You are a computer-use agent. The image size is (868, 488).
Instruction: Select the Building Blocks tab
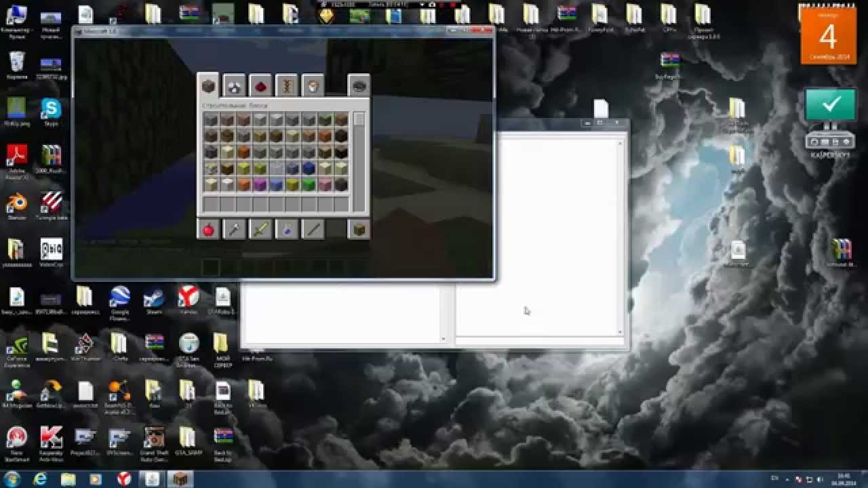[x=208, y=85]
